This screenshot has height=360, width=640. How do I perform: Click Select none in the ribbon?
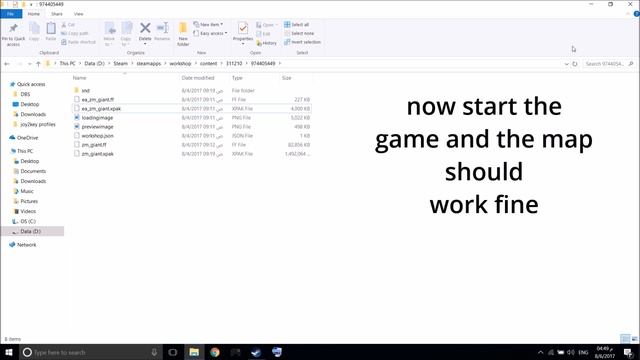pos(299,33)
